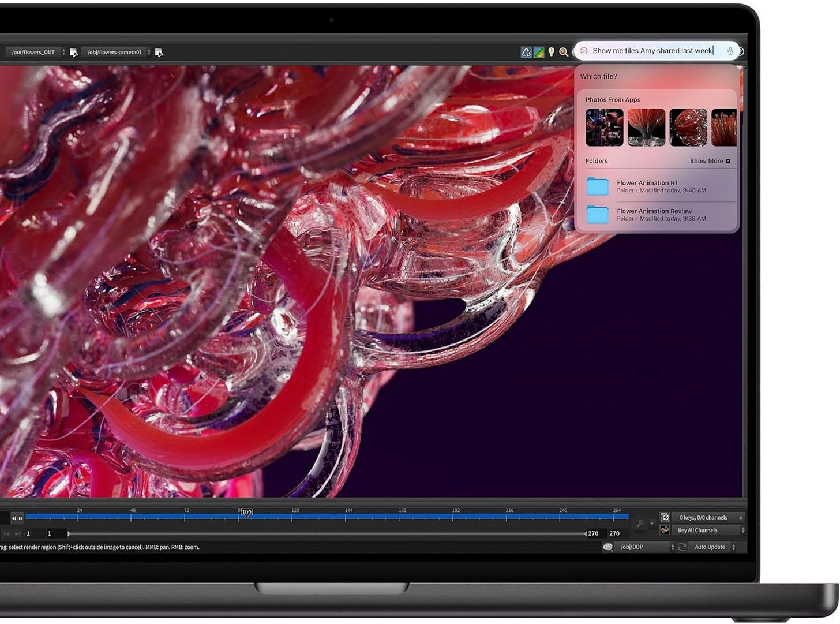Open the /obj/DOP network dropdown
The height and width of the screenshot is (624, 840).
pyautogui.click(x=646, y=547)
